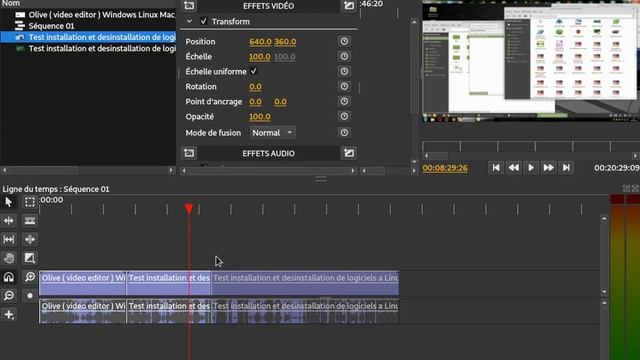640x360 pixels.
Task: Click the Opacité value 100.0
Action: click(260, 117)
